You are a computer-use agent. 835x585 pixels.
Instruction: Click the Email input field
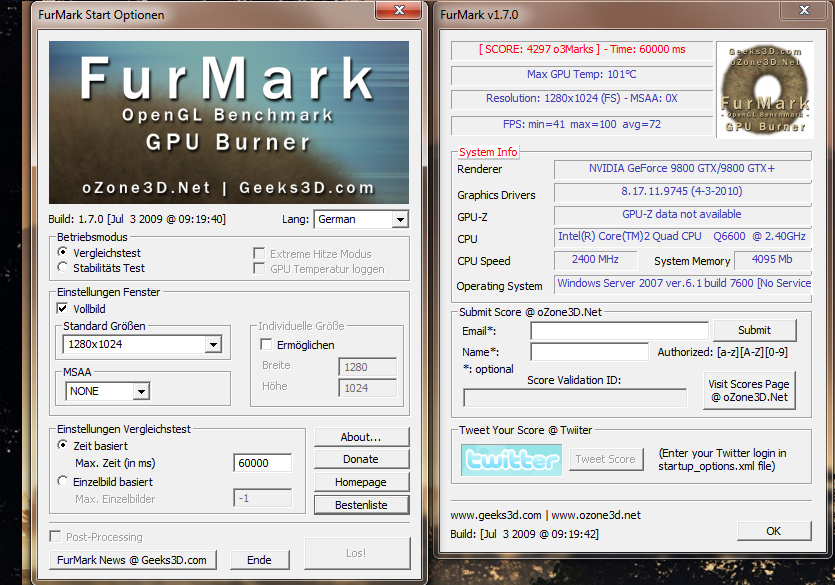[x=619, y=331]
